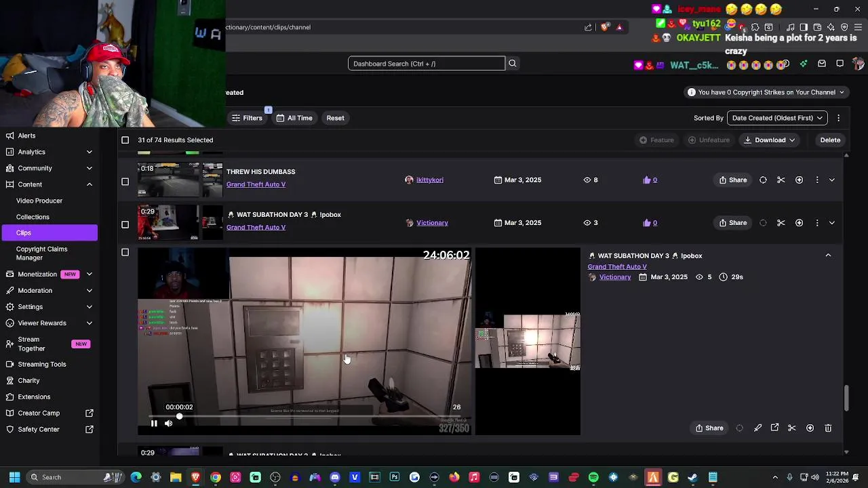Pause the playing clip video

154,424
